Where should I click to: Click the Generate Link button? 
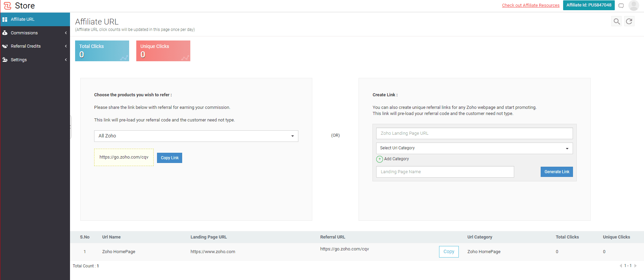[557, 172]
